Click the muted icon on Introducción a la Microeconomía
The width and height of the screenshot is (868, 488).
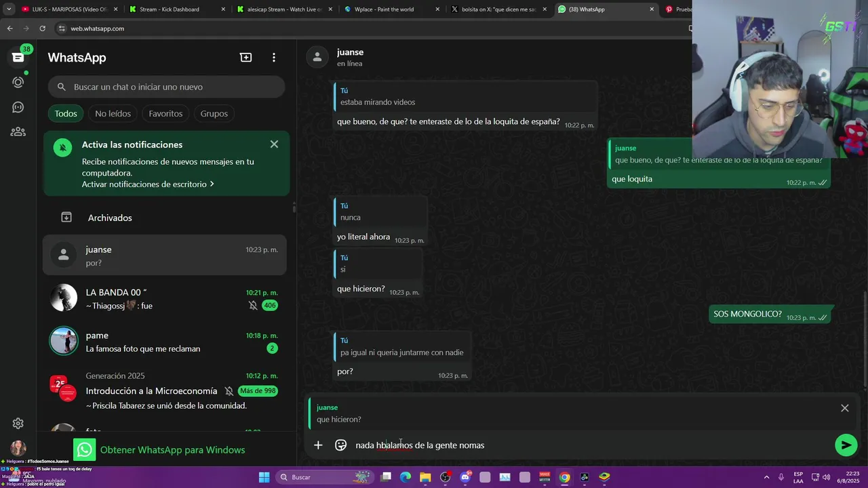(x=229, y=391)
